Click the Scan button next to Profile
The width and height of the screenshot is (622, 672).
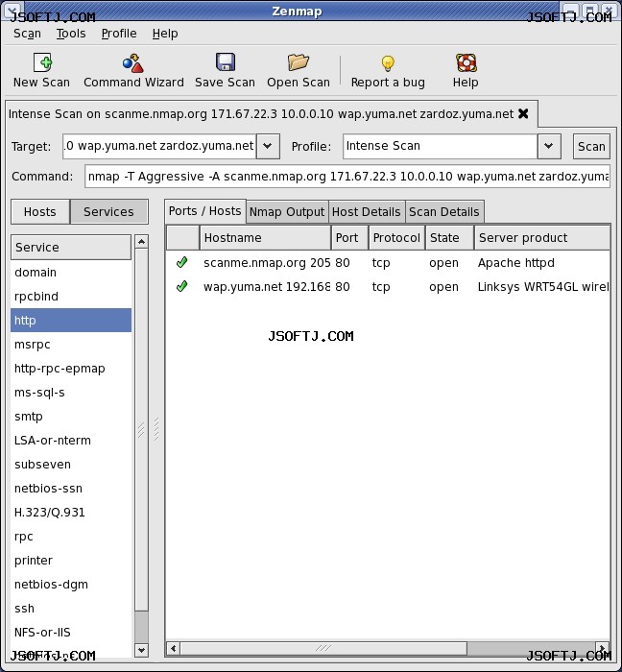click(591, 147)
